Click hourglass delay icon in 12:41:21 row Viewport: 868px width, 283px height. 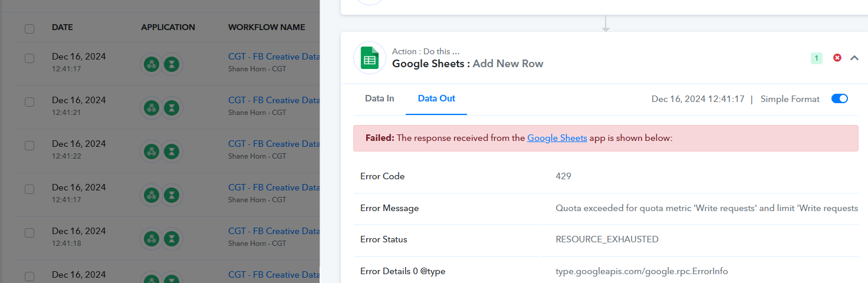(x=172, y=107)
